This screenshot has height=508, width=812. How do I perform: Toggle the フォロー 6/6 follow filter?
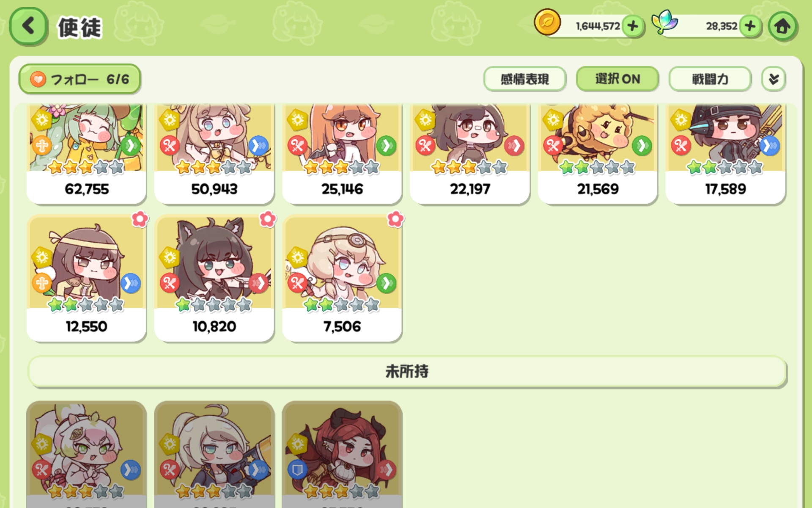click(80, 79)
